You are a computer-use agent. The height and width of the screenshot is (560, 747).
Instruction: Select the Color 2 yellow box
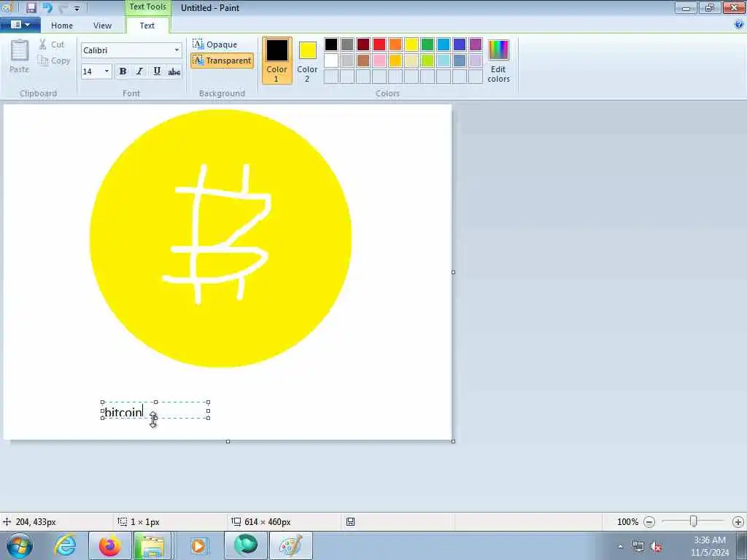[x=307, y=61]
